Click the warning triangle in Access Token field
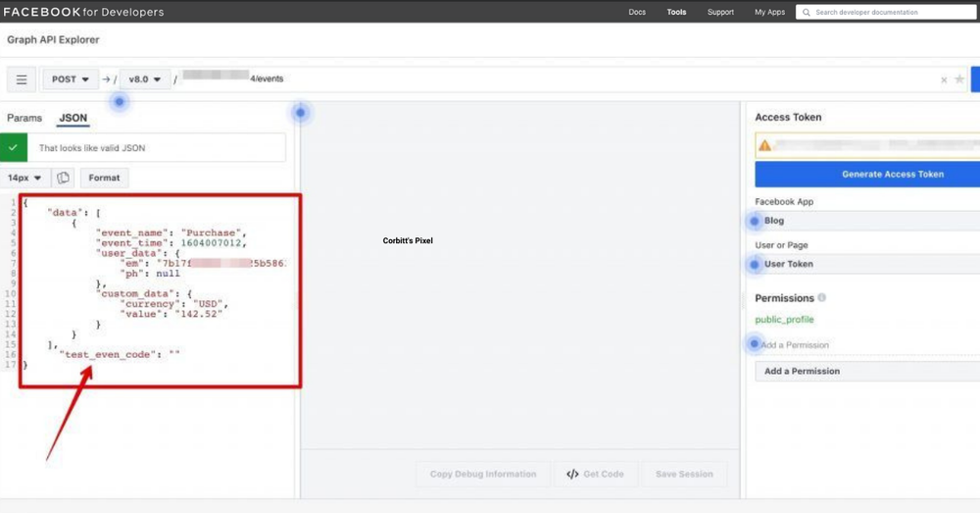Viewport: 980px width, 513px height. (x=765, y=145)
